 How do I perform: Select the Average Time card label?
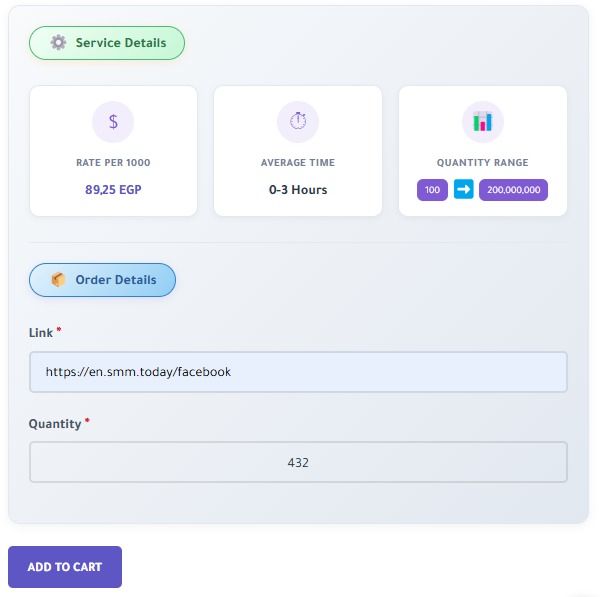click(x=298, y=162)
